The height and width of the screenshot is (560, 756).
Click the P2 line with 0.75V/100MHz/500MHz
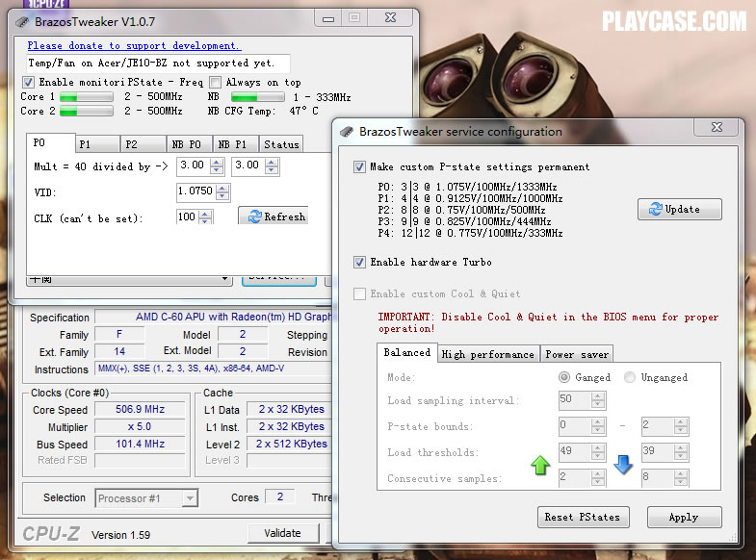pos(462,211)
